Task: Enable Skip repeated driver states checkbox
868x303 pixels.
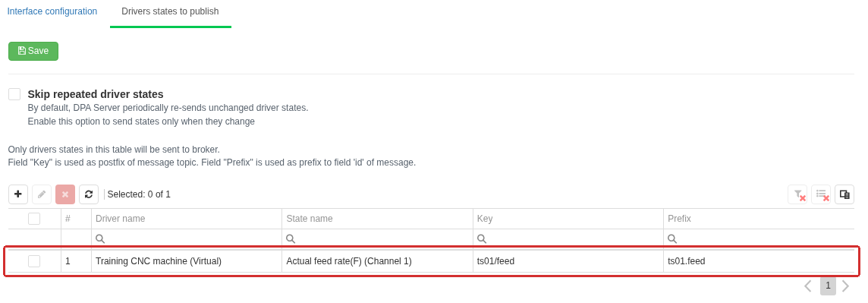Action: pyautogui.click(x=14, y=94)
